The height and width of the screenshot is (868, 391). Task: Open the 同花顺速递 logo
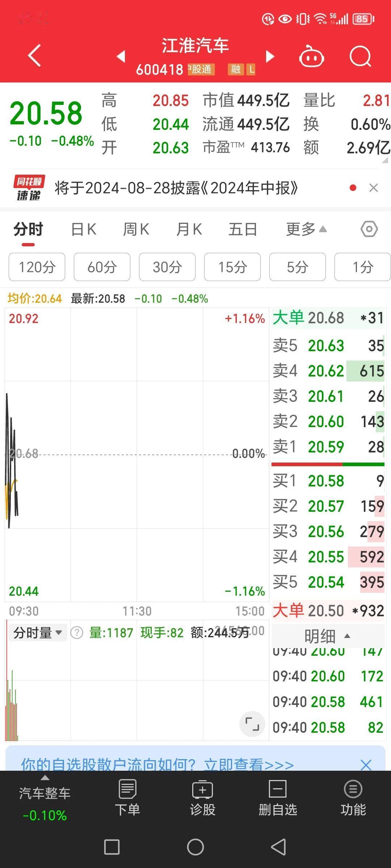pyautogui.click(x=29, y=188)
